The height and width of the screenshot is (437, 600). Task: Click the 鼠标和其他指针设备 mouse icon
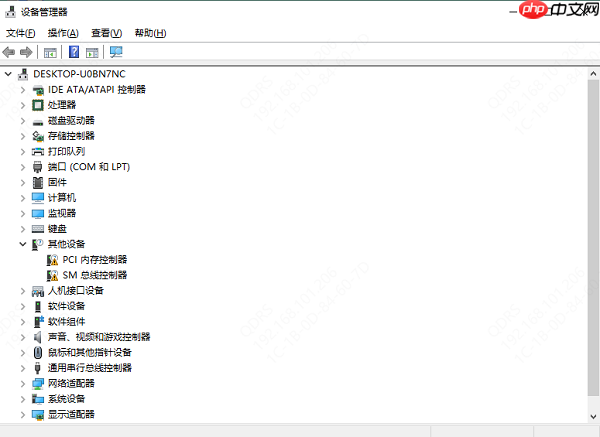coord(38,353)
